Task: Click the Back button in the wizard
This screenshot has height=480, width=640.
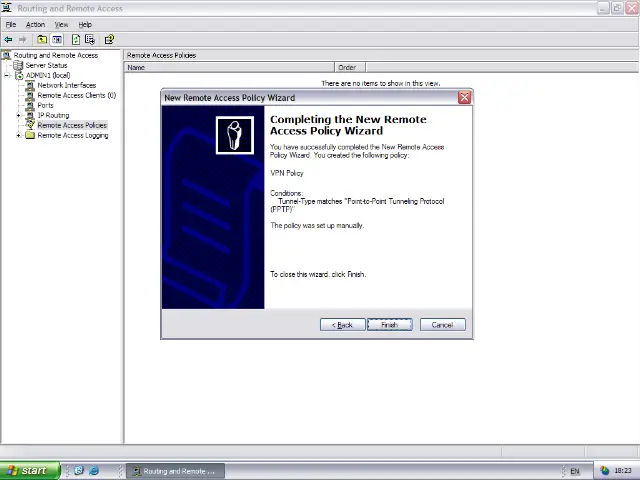Action: 342,325
